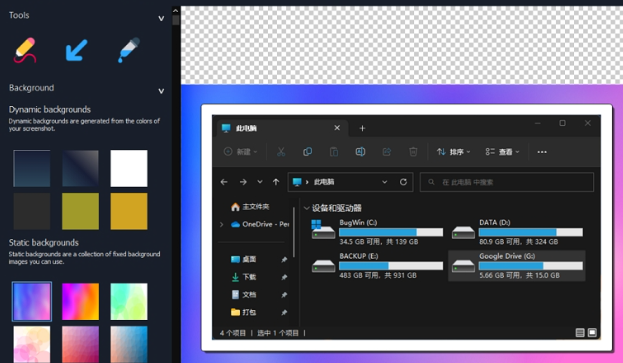The image size is (623, 363).
Task: Refresh the Explorer view
Action: [403, 182]
